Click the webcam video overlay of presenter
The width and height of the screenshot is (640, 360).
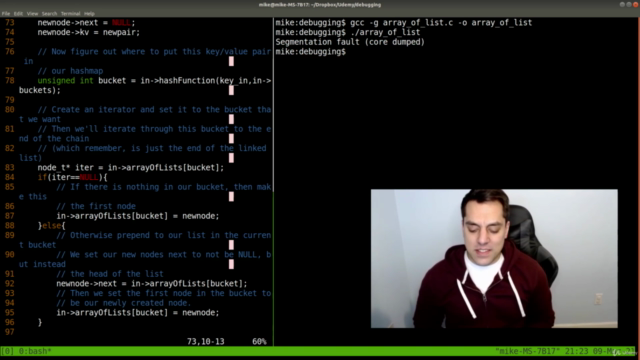click(494, 258)
